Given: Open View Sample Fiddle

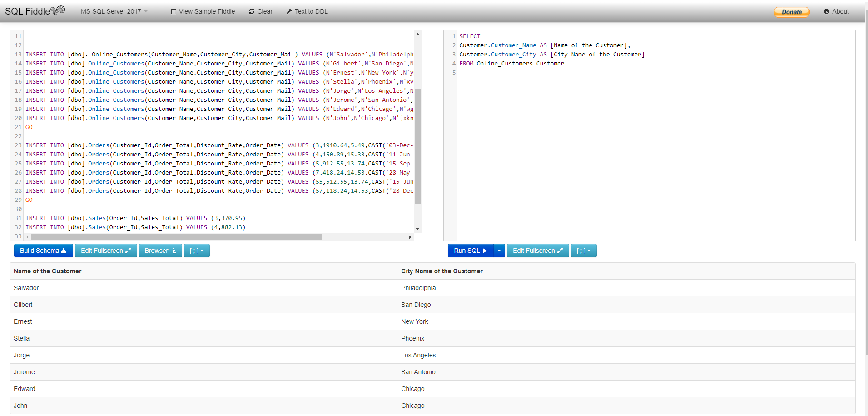Looking at the screenshot, I should pos(203,11).
